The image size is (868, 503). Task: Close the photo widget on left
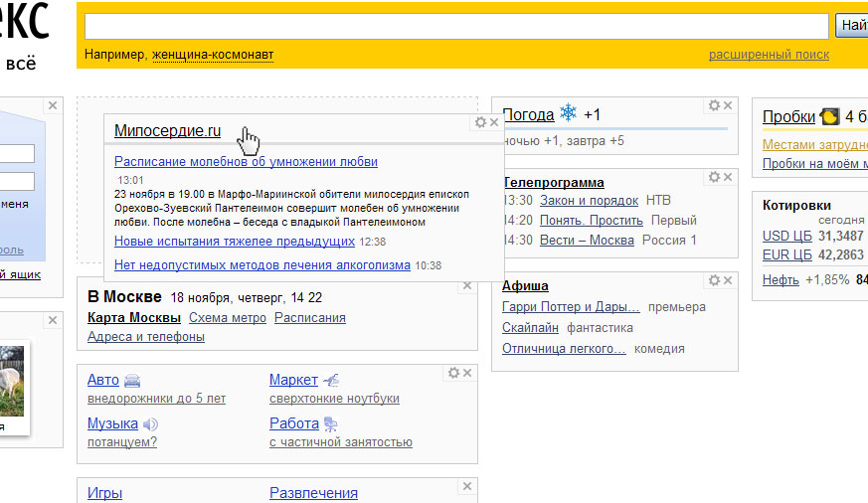[53, 320]
